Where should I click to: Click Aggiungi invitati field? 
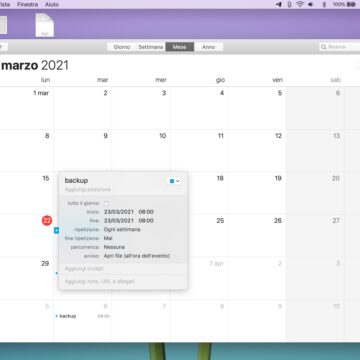(x=84, y=268)
